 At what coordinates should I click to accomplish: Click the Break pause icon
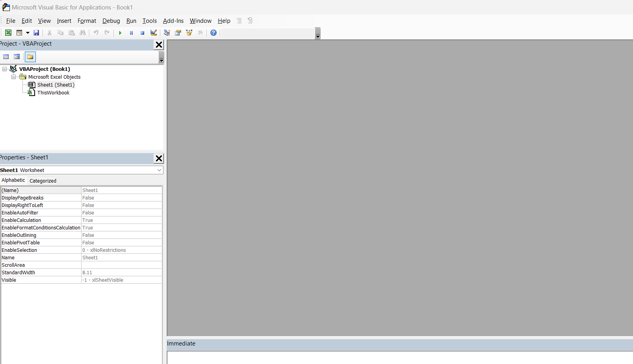coord(131,33)
